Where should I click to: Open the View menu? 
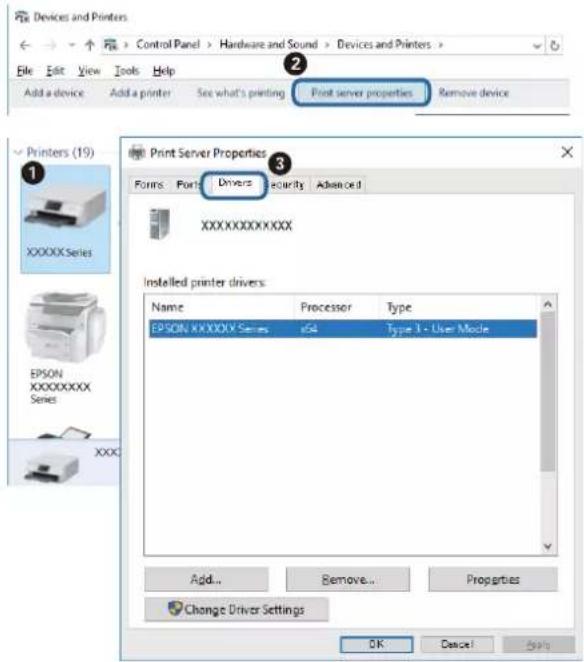[x=89, y=71]
